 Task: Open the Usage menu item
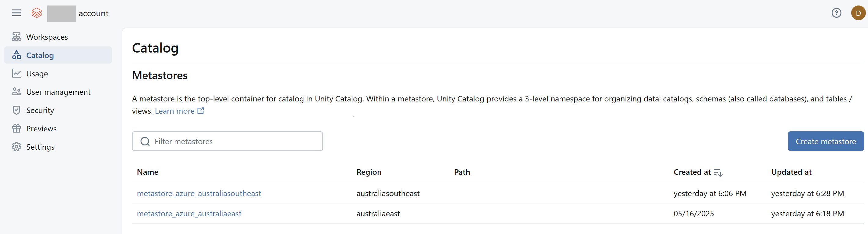pos(37,74)
